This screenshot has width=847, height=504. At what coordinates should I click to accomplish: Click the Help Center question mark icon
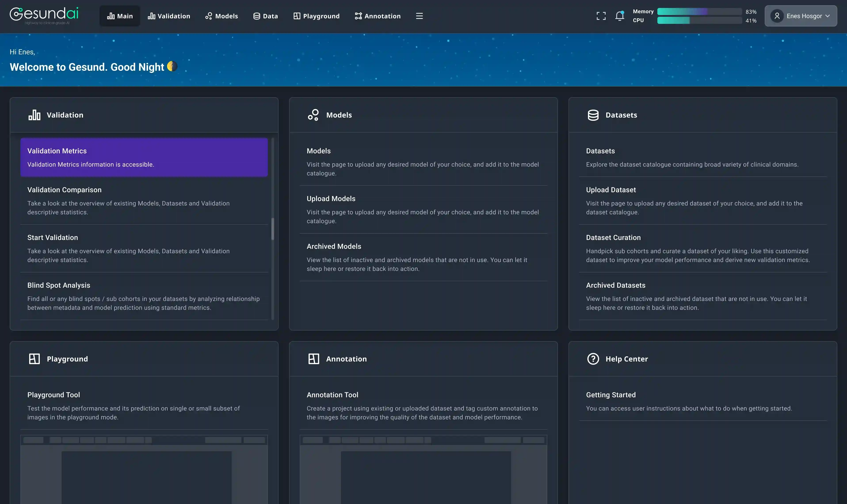point(593,359)
